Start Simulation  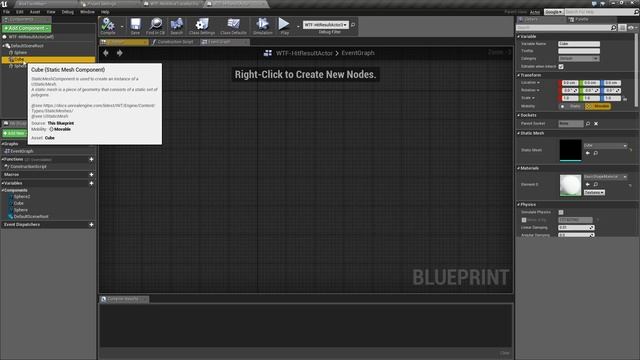[x=262, y=26]
